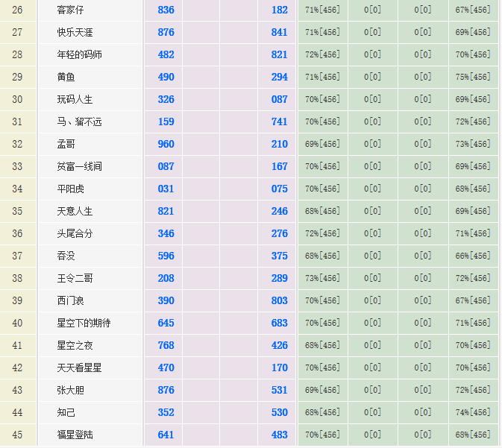Screen dimensions: 502x448
Task: Open the 客家仔 user name link
Action: (70, 10)
